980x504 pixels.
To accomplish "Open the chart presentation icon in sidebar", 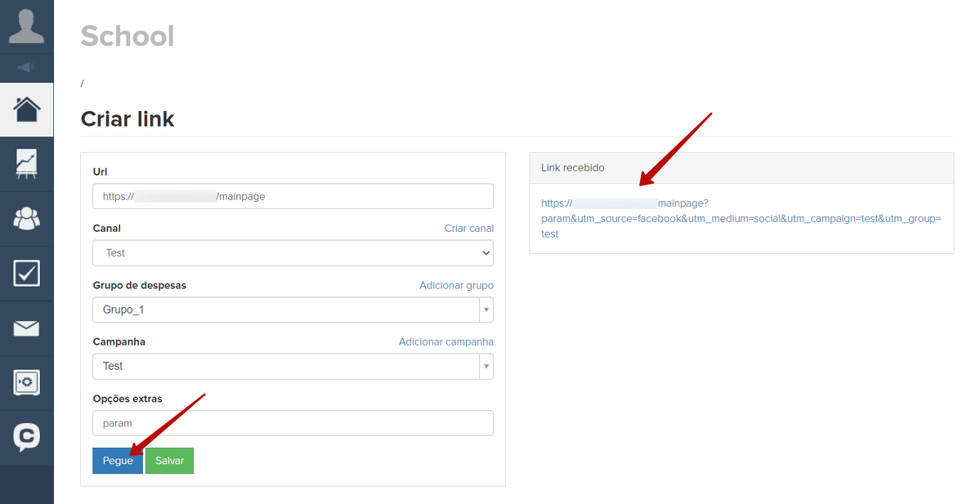I will pyautogui.click(x=26, y=163).
